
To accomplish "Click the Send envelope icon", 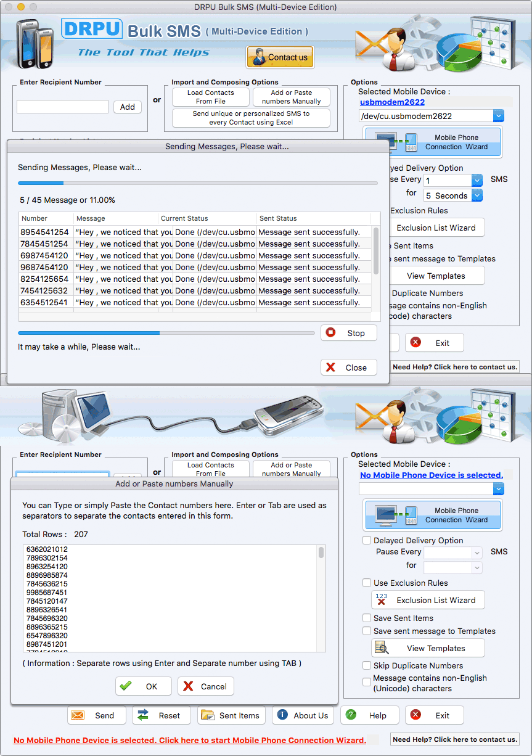I will click(x=78, y=715).
